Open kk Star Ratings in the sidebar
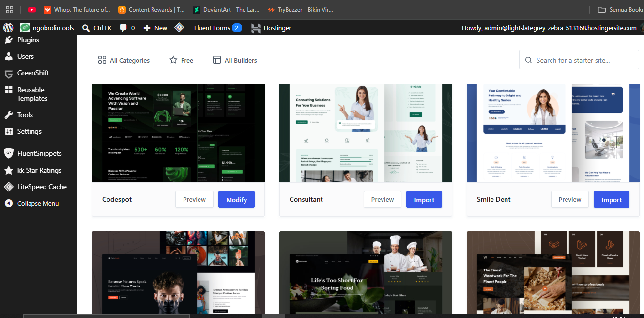The width and height of the screenshot is (644, 318). pyautogui.click(x=39, y=170)
